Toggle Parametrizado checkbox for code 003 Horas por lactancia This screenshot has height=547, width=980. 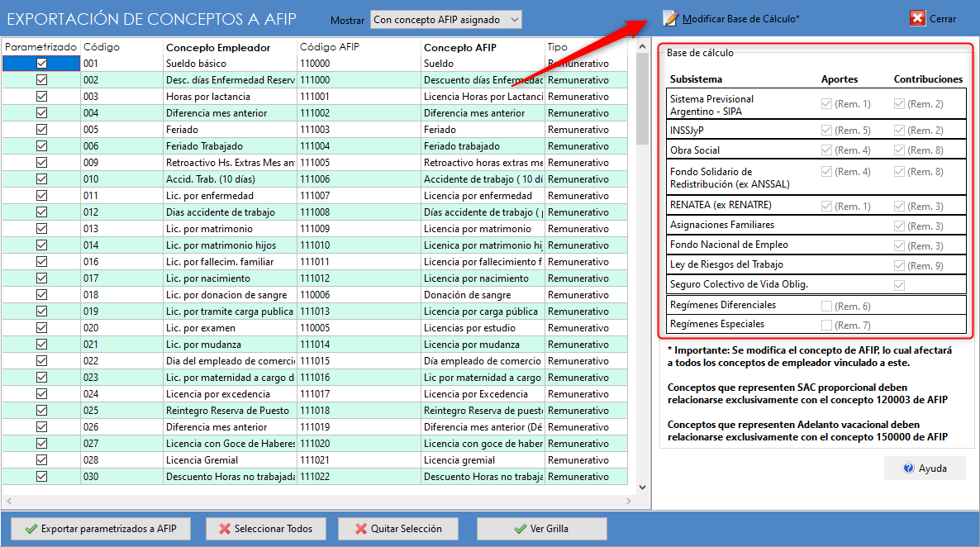click(x=42, y=97)
